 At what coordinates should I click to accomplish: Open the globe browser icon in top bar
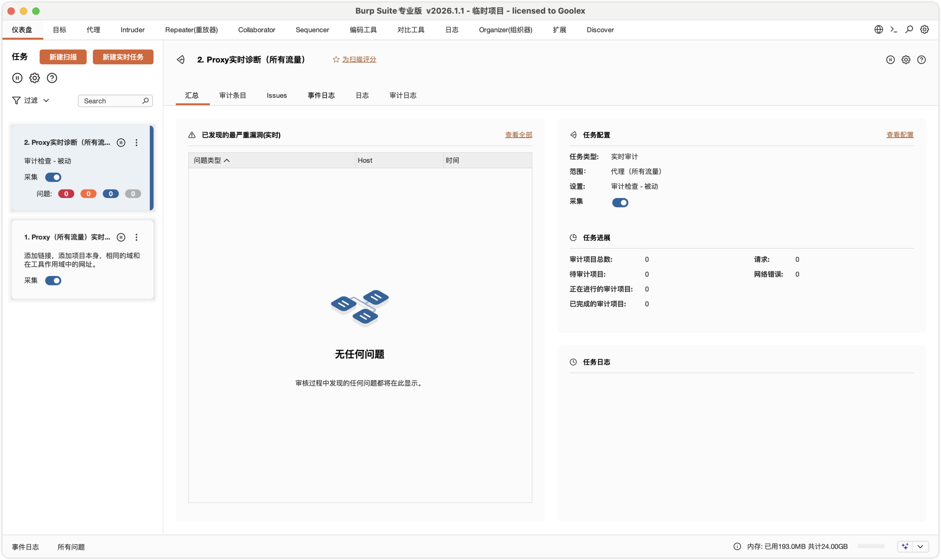click(879, 29)
